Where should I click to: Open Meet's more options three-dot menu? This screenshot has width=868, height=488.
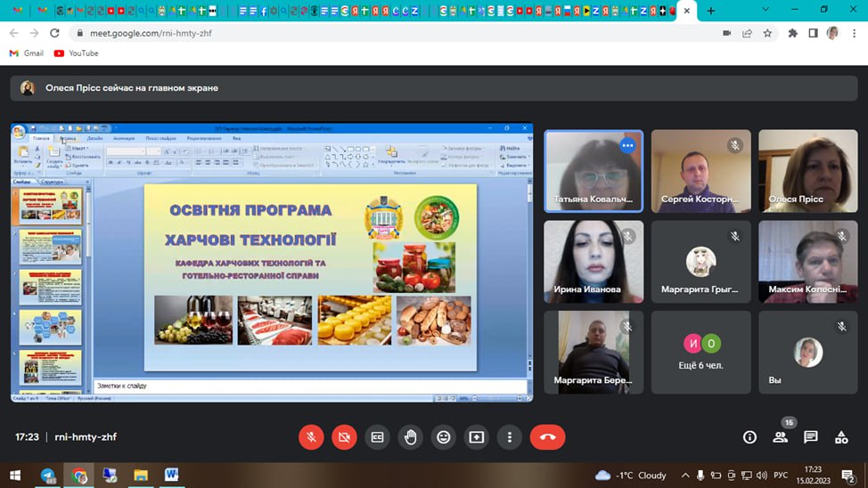pyautogui.click(x=510, y=437)
